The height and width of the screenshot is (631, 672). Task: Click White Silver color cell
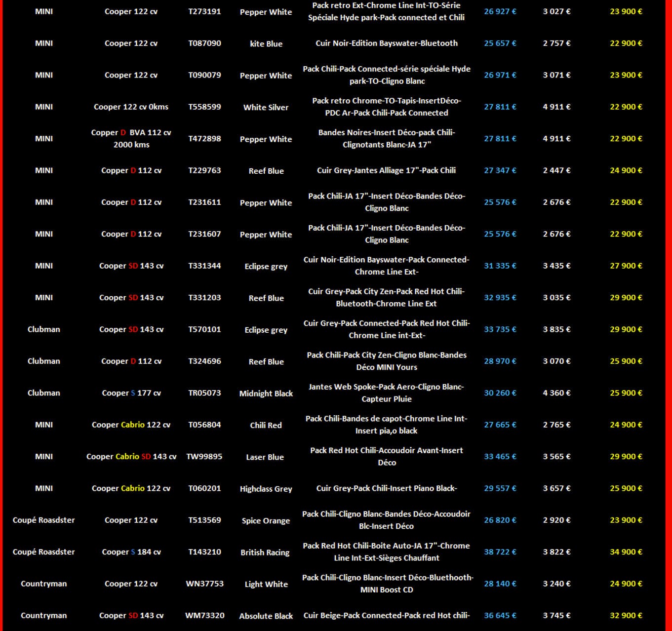266,107
